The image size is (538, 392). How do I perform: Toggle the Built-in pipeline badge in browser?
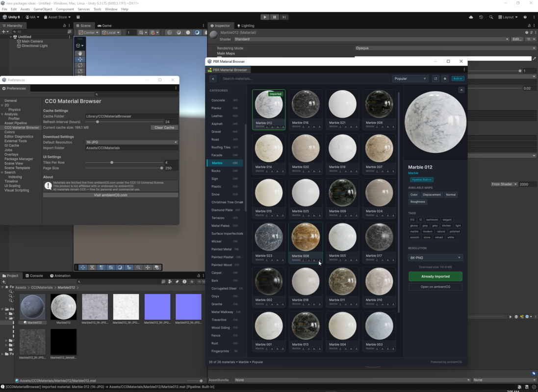(x=458, y=78)
